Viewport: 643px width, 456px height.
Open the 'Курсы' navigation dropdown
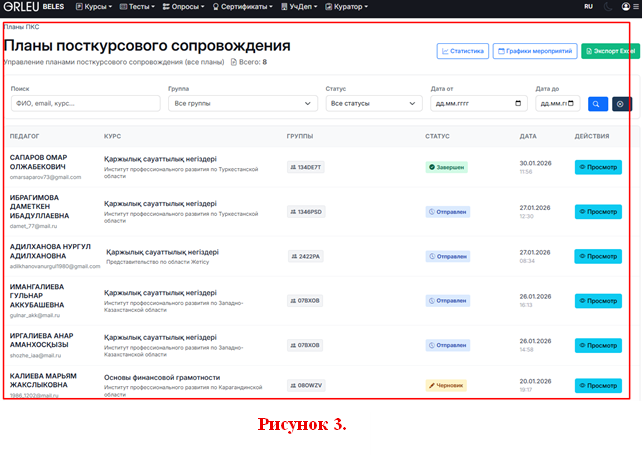(x=94, y=7)
